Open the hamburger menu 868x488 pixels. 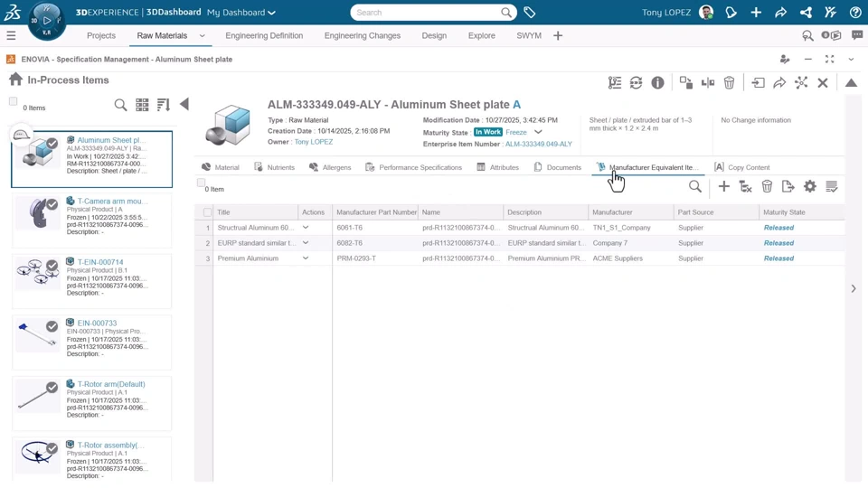pyautogui.click(x=11, y=36)
